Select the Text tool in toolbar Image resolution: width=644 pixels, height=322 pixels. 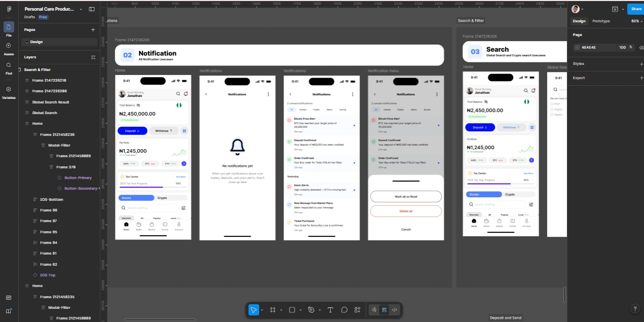point(331,309)
